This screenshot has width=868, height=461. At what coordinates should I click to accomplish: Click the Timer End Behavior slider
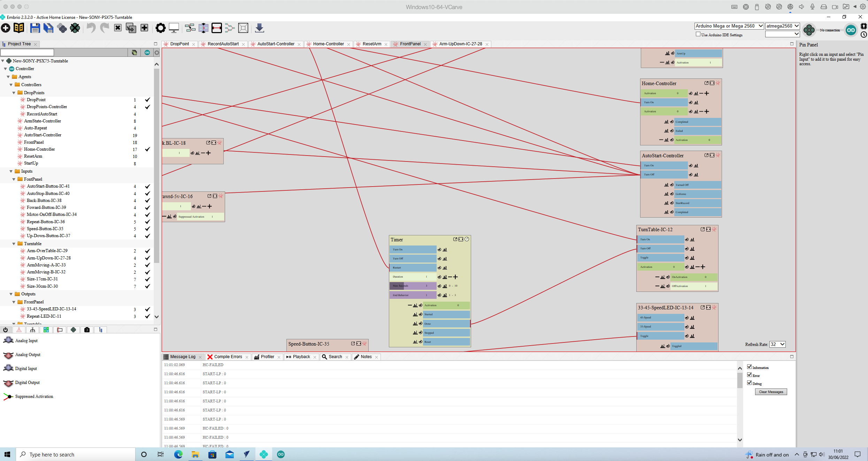point(413,295)
